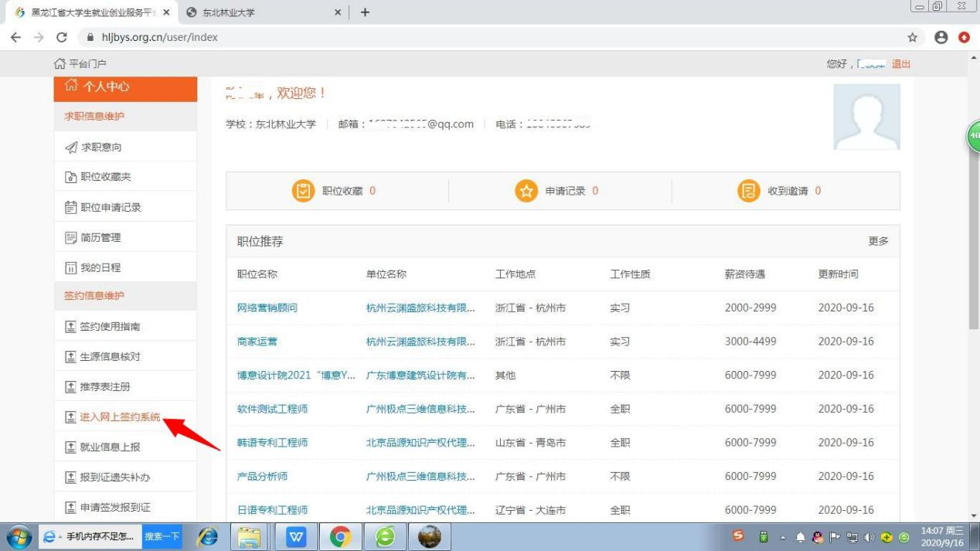Image resolution: width=980 pixels, height=551 pixels.
Task: Click the 申请记录 star icon
Action: (x=526, y=191)
